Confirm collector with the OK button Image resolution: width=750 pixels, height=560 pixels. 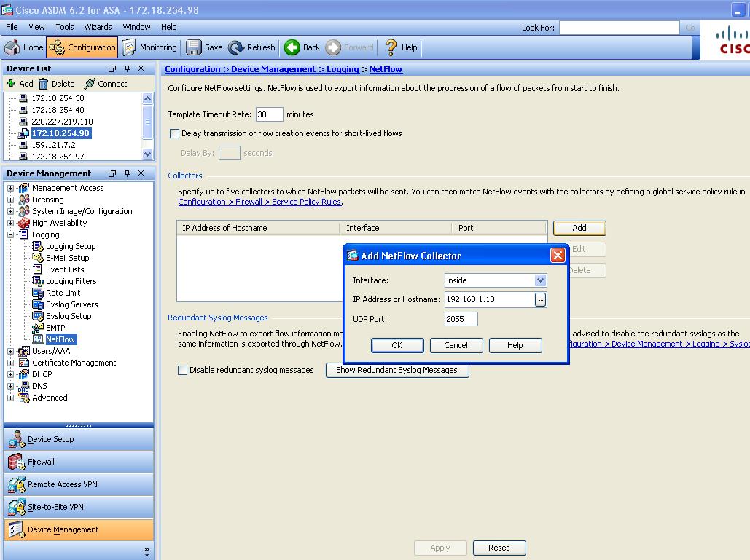pos(397,345)
